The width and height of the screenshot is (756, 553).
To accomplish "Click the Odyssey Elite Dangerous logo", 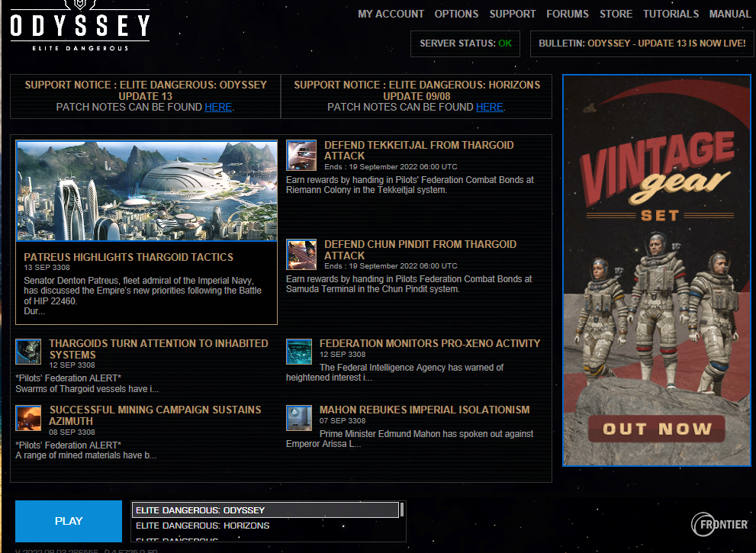I will (x=80, y=26).
